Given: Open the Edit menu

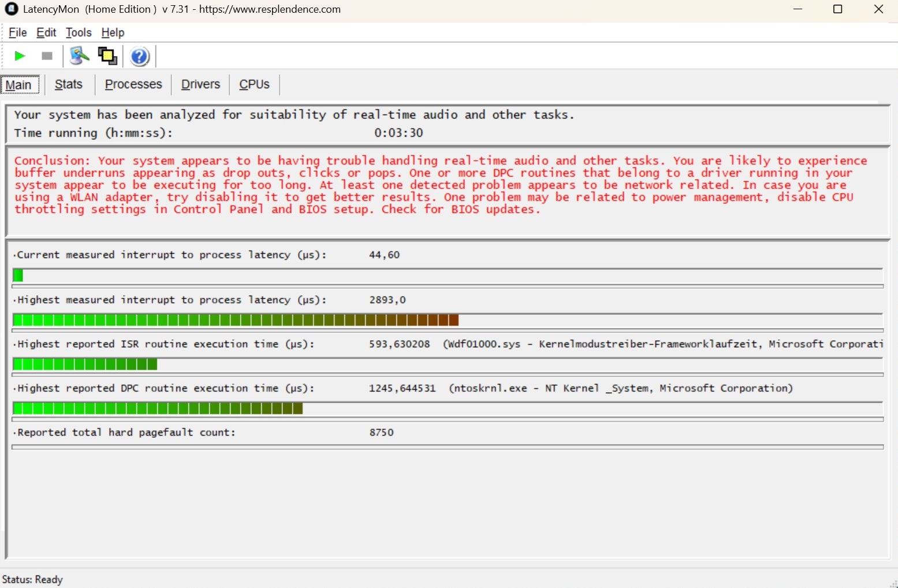Looking at the screenshot, I should coord(46,33).
